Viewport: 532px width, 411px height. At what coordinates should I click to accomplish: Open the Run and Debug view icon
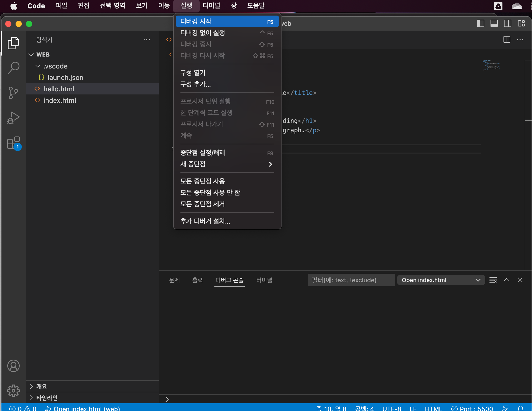click(13, 118)
